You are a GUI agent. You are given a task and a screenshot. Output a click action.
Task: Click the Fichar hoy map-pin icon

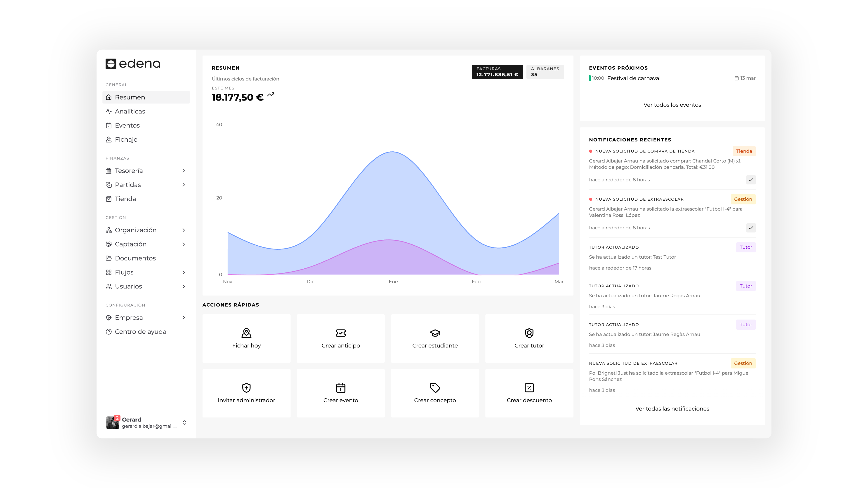pyautogui.click(x=246, y=333)
